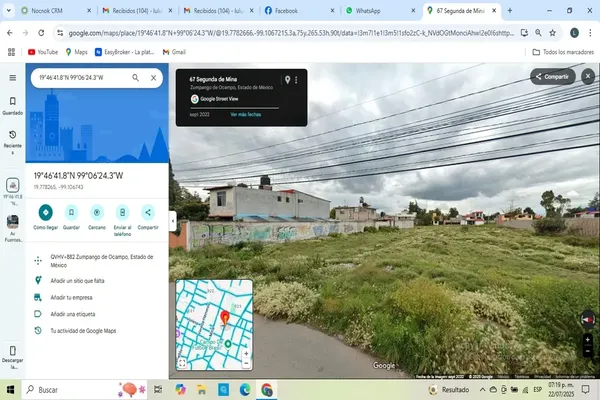Click the Windows Start button
The image size is (600, 400).
12,389
